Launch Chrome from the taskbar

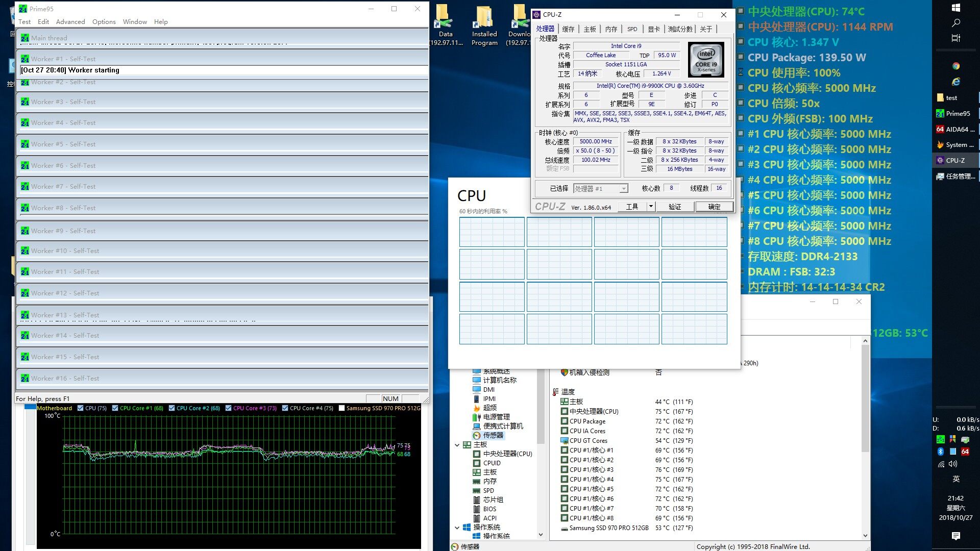click(956, 66)
